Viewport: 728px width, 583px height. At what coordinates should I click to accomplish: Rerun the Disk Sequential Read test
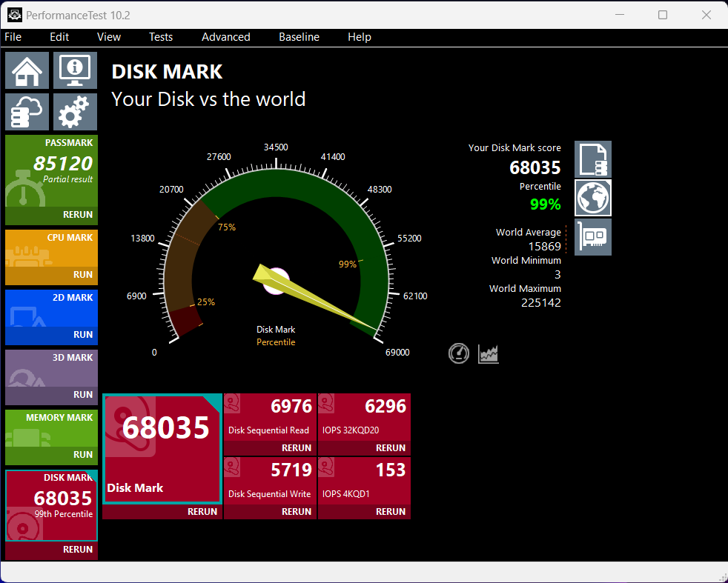coord(296,448)
